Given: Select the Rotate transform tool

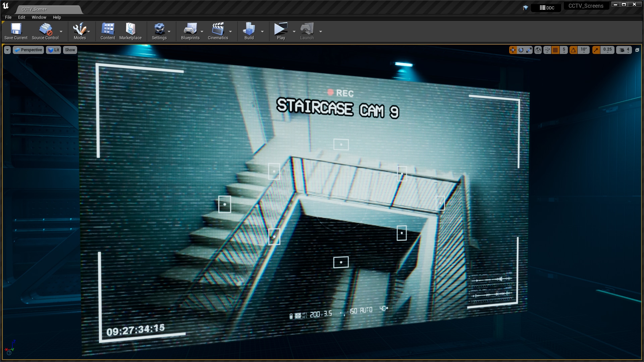Looking at the screenshot, I should click(x=521, y=50).
